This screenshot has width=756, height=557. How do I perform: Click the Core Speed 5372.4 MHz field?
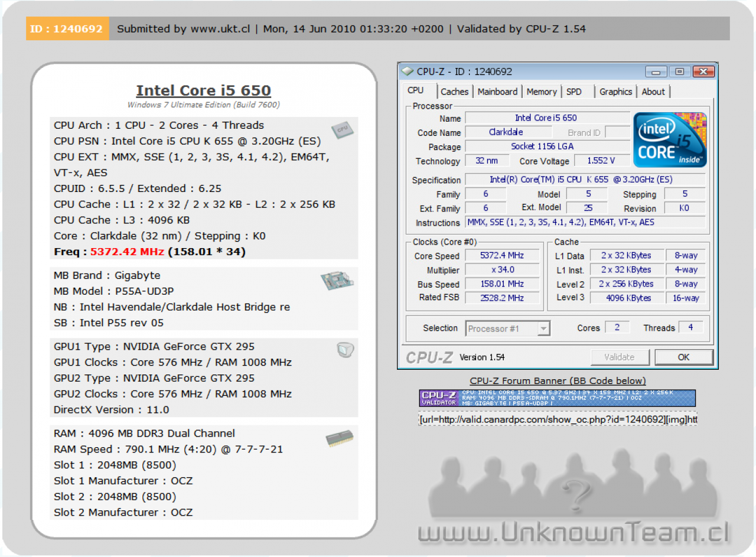click(502, 256)
